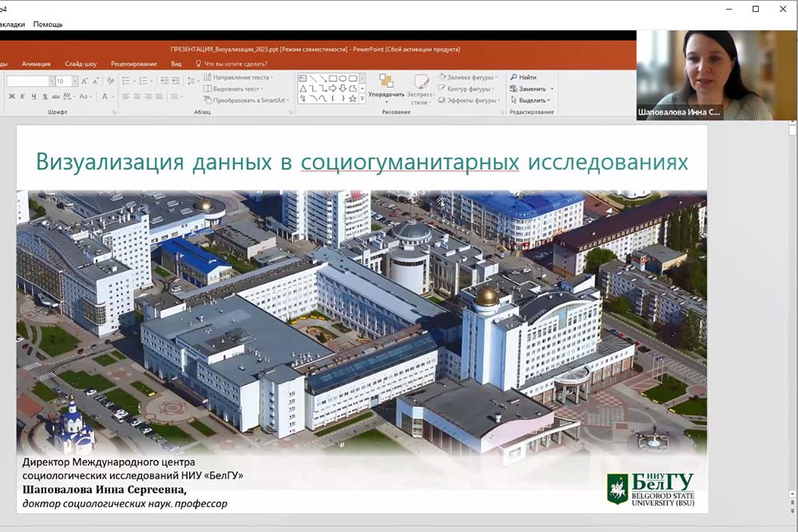Viewport: 798px width, 532px height.
Task: Toggle italic (К) text formatting
Action: click(22, 97)
